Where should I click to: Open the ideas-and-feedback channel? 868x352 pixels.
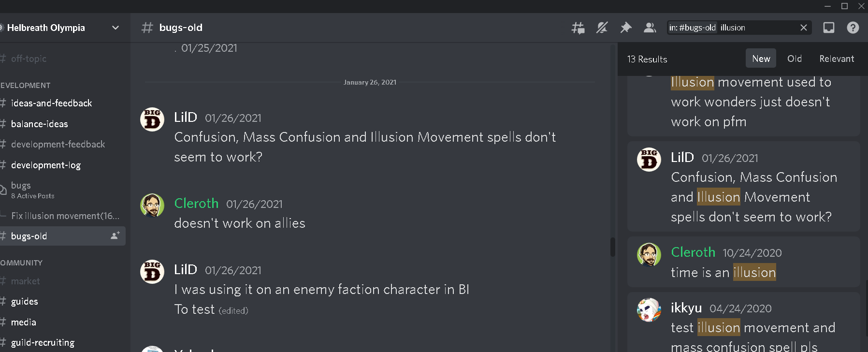(x=51, y=103)
